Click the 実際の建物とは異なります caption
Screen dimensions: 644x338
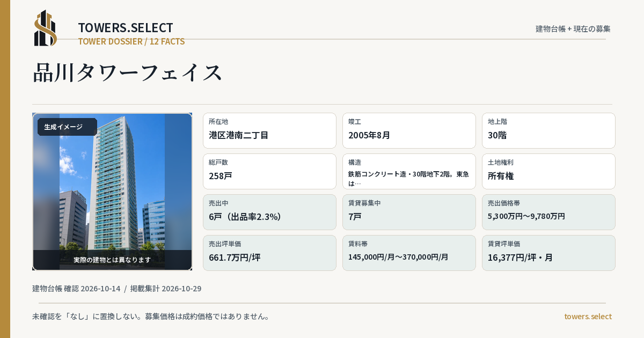pyautogui.click(x=112, y=260)
